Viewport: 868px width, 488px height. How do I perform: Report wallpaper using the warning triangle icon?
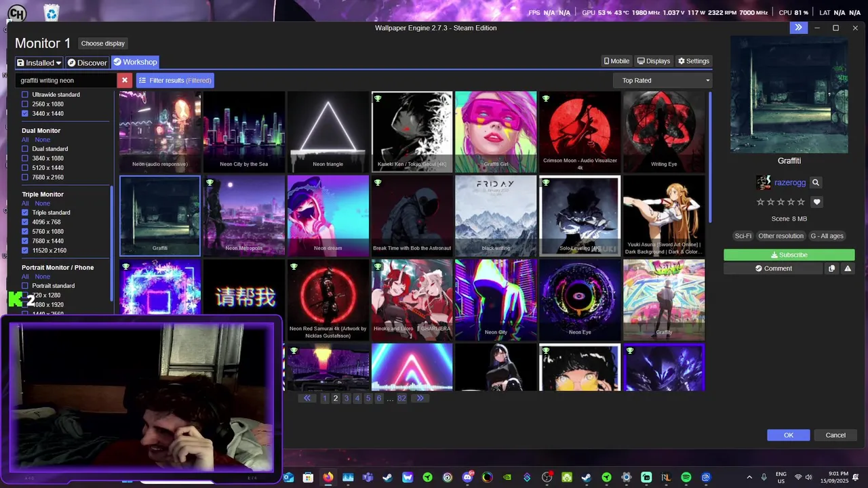848,268
